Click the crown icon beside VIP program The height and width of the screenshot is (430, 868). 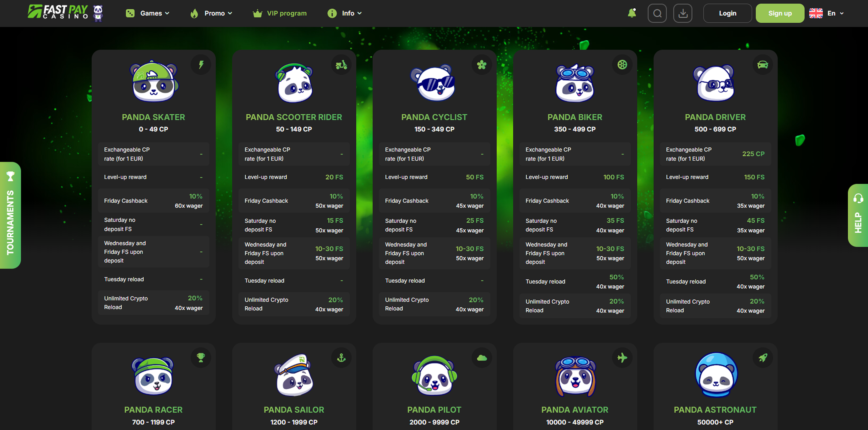tap(257, 13)
